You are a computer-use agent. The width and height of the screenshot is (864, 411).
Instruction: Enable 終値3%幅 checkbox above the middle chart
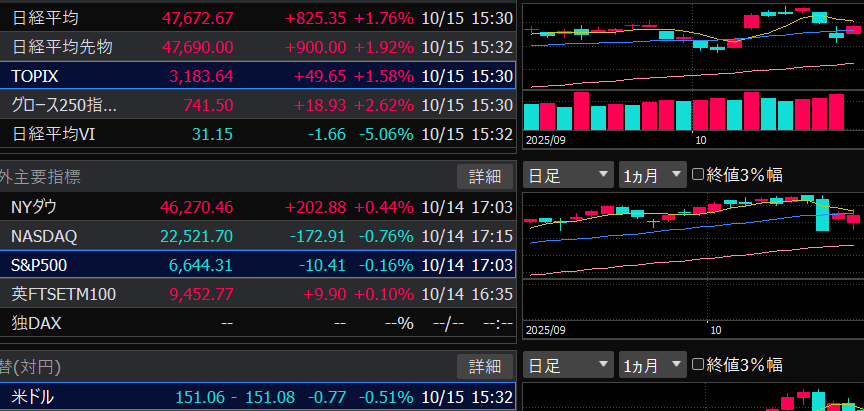click(699, 175)
